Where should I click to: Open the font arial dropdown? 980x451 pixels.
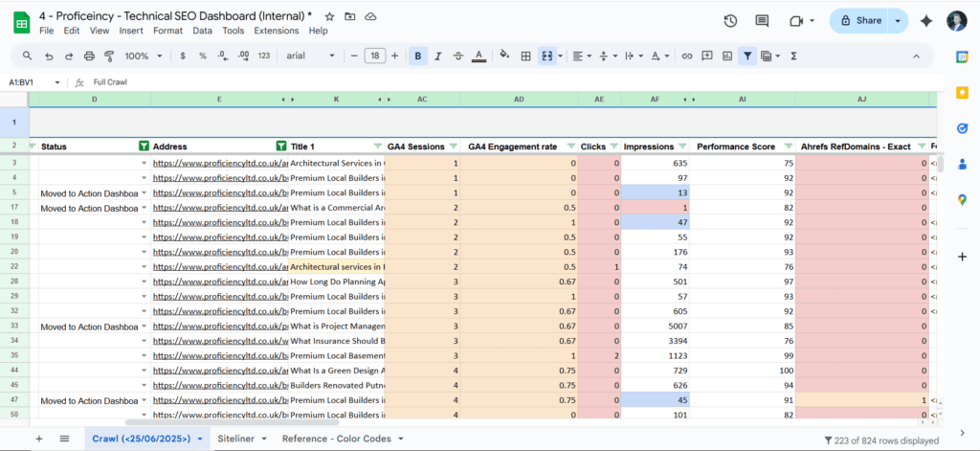[x=311, y=56]
